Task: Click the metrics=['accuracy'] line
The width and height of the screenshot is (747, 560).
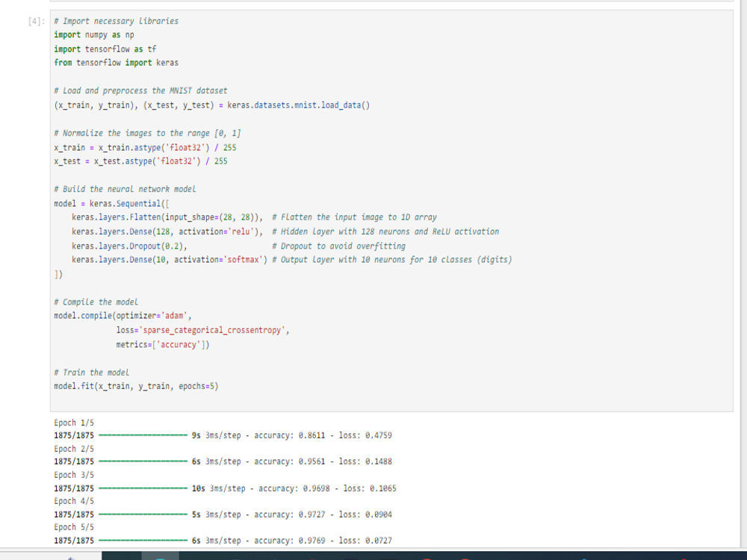Action: point(161,343)
